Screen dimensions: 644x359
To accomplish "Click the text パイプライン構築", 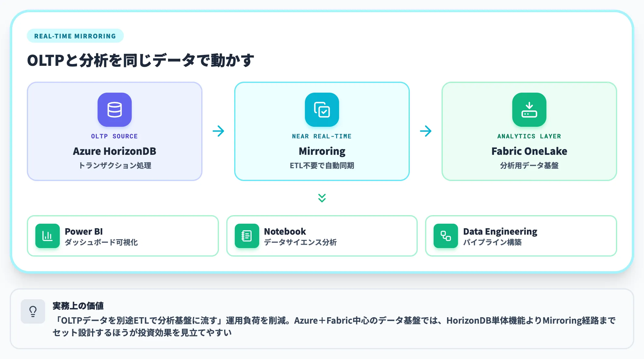I will coord(492,242).
